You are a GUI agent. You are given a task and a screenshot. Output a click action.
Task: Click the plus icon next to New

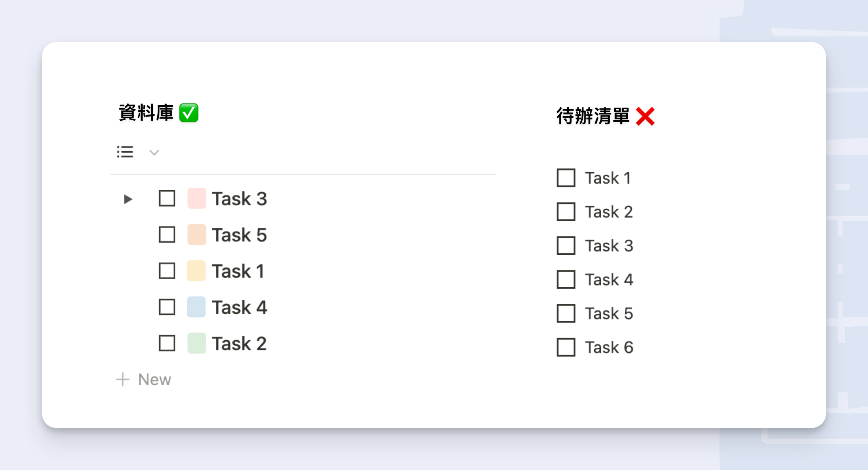pyautogui.click(x=123, y=379)
